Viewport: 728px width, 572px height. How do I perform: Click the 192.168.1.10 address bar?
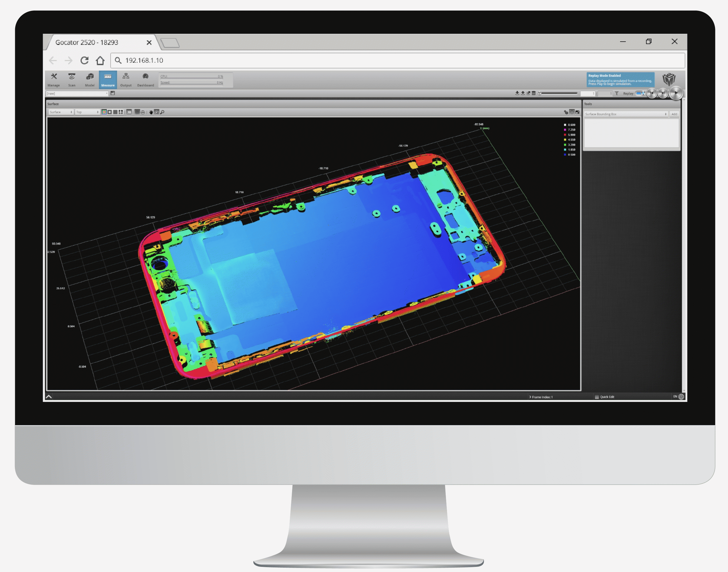click(398, 60)
